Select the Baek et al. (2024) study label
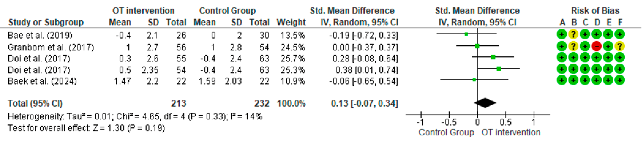Image resolution: width=644 pixels, height=142 pixels. coord(42,81)
